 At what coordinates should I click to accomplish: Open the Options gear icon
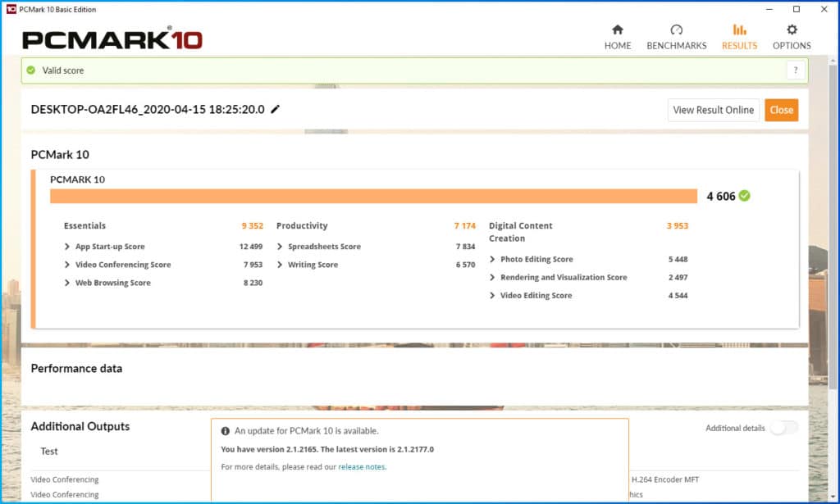[x=792, y=30]
